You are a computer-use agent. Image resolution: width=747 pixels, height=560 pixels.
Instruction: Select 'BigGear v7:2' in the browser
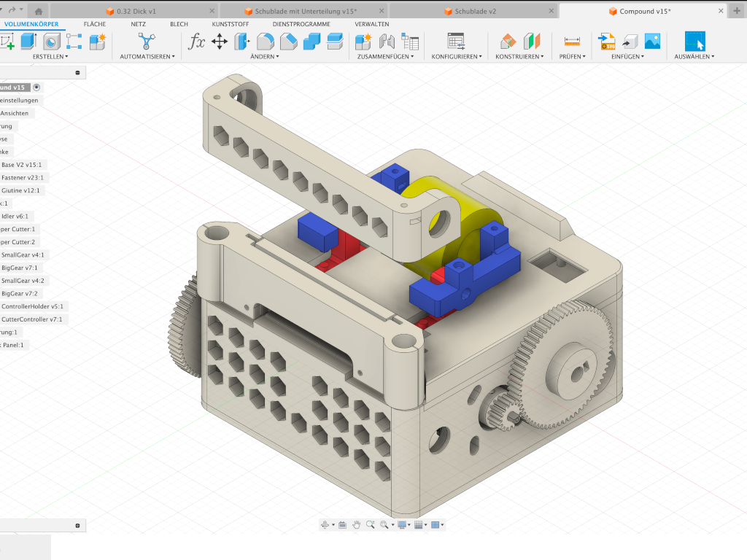click(20, 294)
